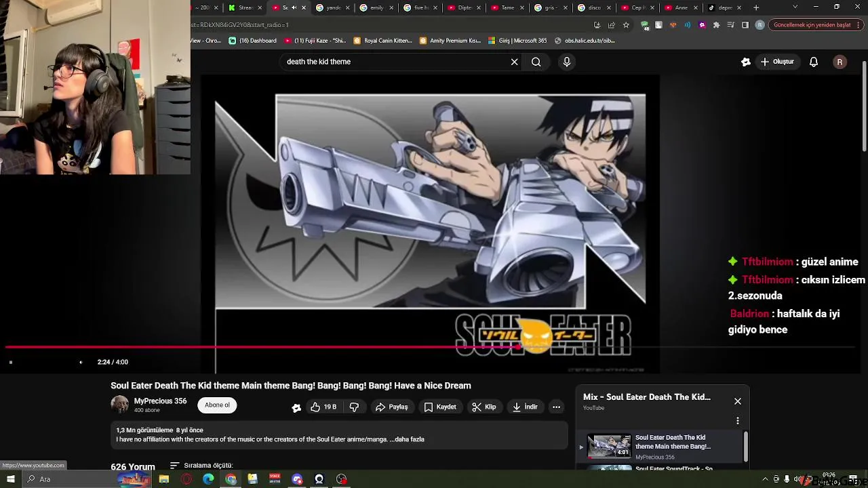Click the URL text in the address bar
Viewport: 868px width, 488px height.
(240, 25)
